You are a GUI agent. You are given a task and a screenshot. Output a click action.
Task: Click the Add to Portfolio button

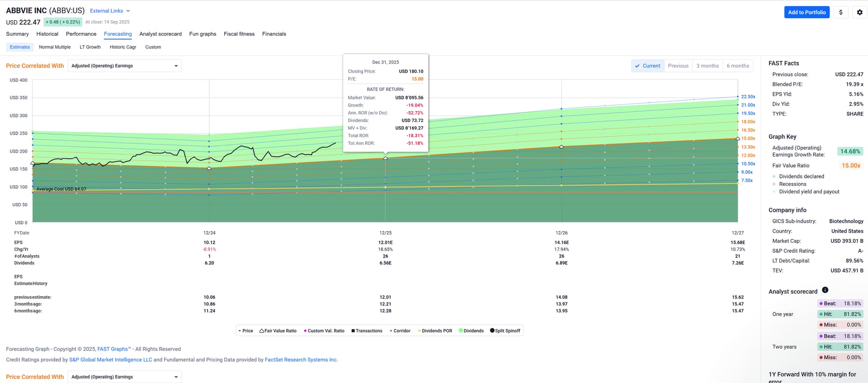(x=807, y=12)
